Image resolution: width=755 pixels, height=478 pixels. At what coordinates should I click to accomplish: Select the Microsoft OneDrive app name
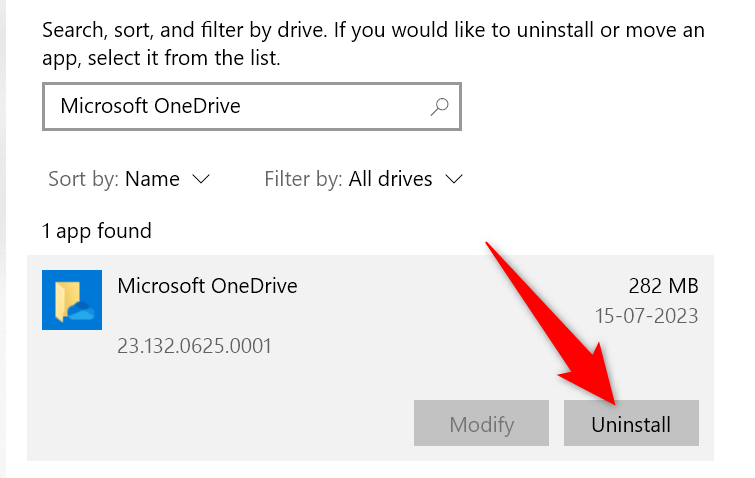207,286
